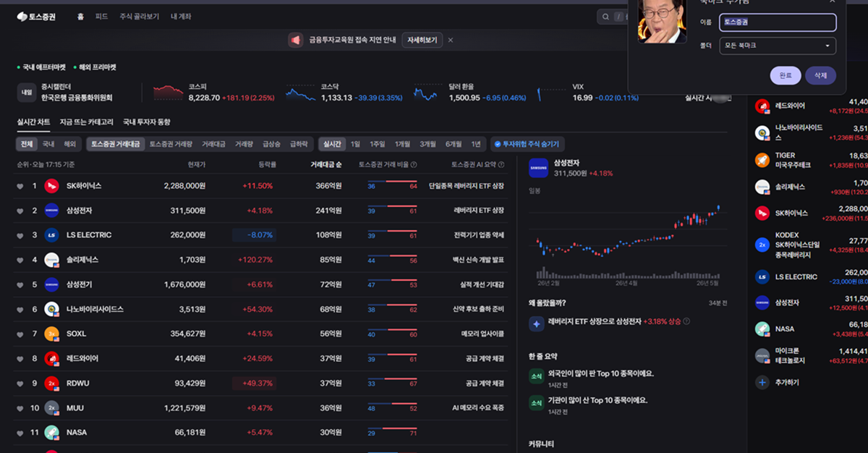Click 코스피 index mini chart

click(169, 92)
